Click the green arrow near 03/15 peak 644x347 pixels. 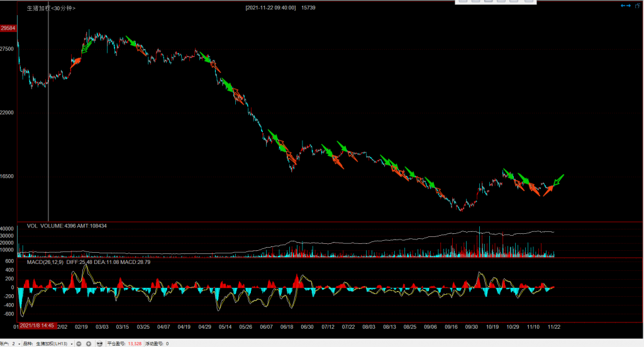pyautogui.click(x=130, y=41)
